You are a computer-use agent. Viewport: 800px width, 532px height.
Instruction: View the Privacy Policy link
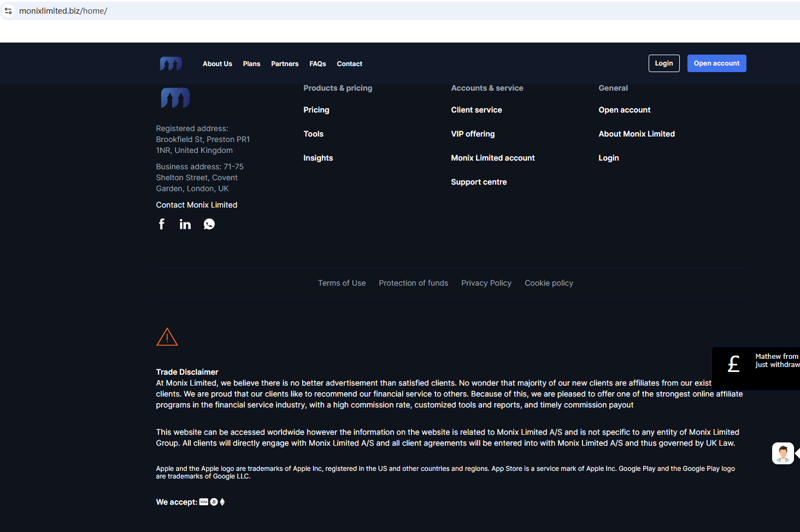[x=486, y=283]
